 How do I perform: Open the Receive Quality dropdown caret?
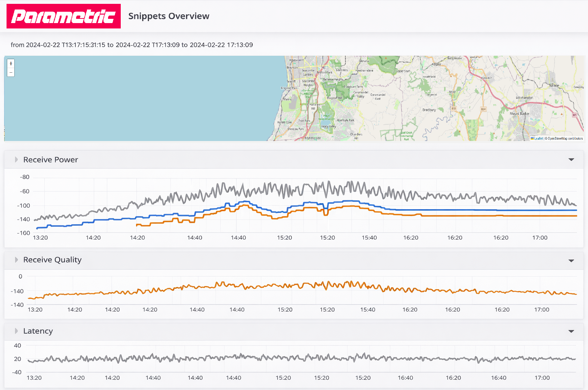(571, 261)
